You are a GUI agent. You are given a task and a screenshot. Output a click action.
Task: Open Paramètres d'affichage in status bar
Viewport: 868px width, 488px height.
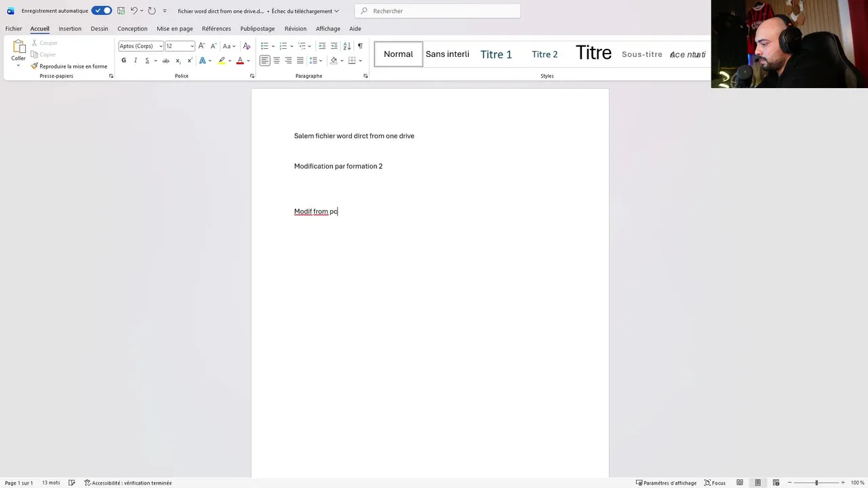(666, 483)
